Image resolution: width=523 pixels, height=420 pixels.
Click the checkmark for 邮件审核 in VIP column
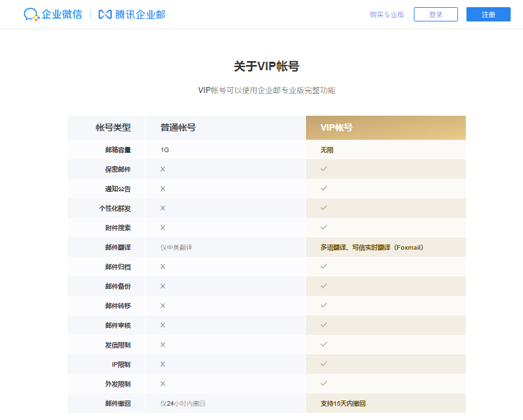tap(323, 325)
